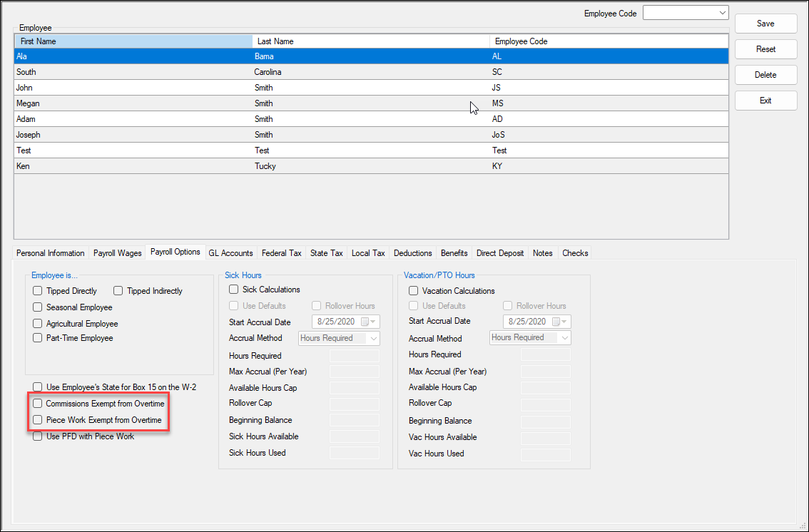Click the Sick Hours Required input field
This screenshot has width=809, height=532.
point(355,356)
